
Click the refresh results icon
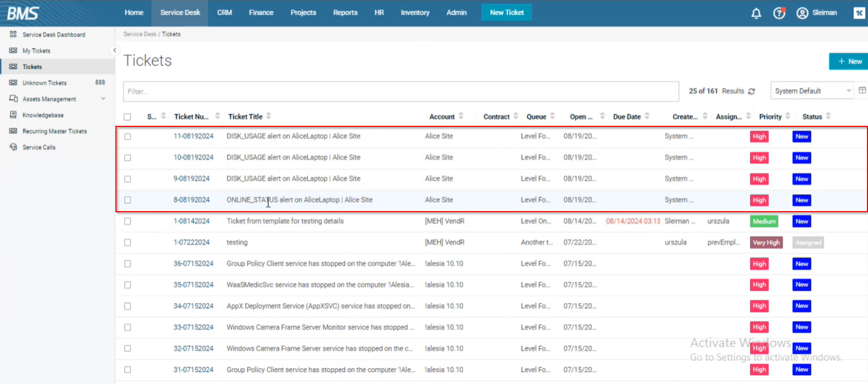point(752,91)
